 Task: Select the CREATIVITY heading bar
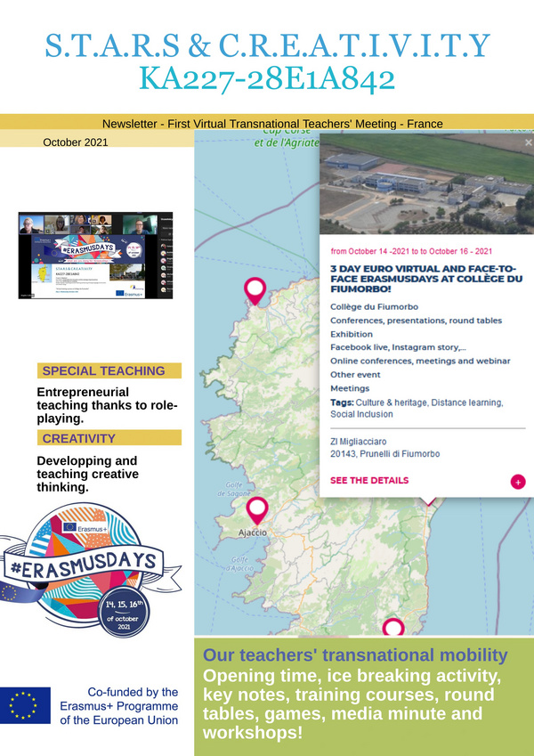click(x=109, y=438)
